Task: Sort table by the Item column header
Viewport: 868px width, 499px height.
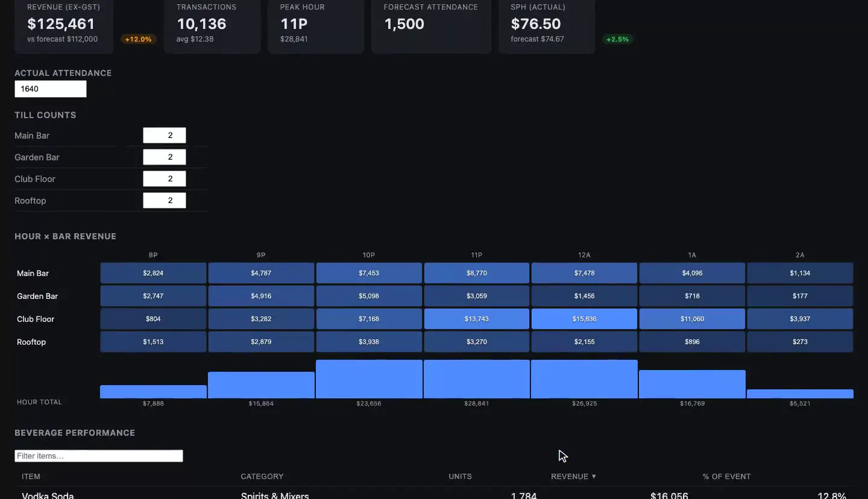Action: click(31, 477)
